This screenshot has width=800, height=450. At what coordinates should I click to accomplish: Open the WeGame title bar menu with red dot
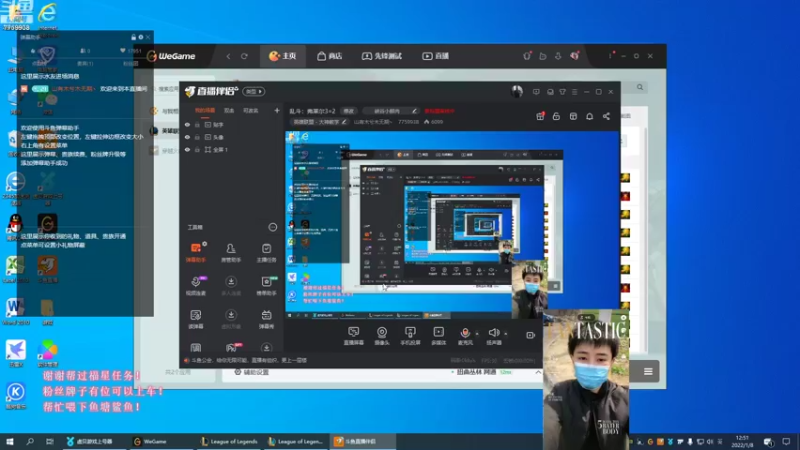pyautogui.click(x=610, y=56)
